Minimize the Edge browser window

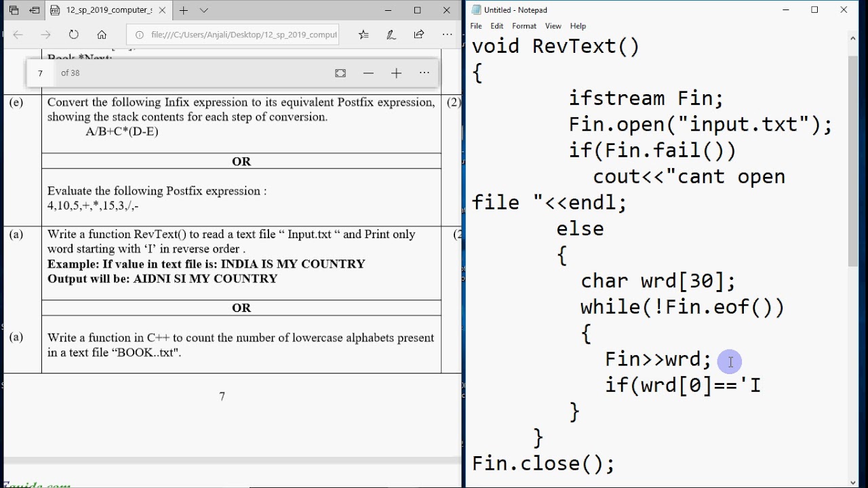coord(389,10)
